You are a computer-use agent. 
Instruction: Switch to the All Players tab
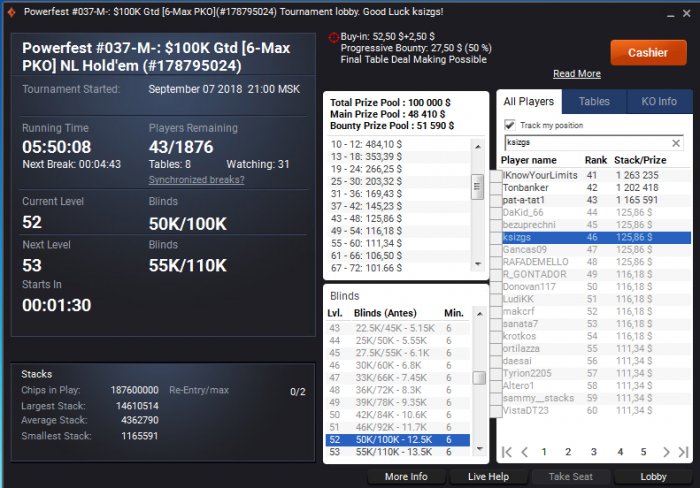[529, 101]
